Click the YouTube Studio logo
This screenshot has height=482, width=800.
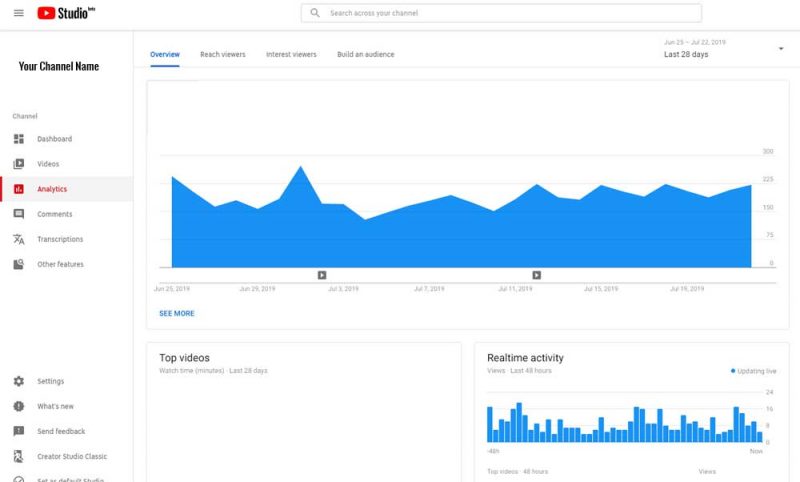point(66,13)
